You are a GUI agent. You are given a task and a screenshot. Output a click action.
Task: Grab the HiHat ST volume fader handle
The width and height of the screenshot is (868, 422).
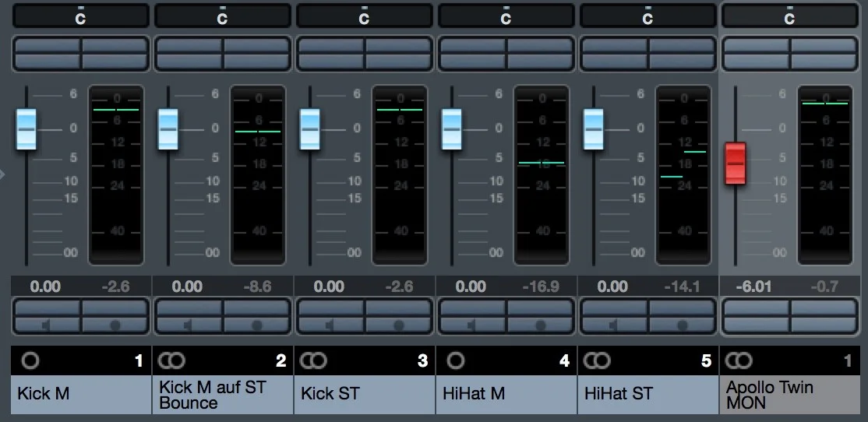click(x=594, y=129)
